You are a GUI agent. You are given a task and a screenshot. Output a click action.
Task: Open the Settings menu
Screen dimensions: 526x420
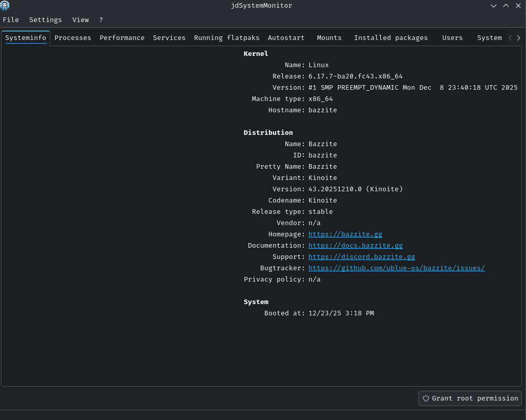(45, 19)
